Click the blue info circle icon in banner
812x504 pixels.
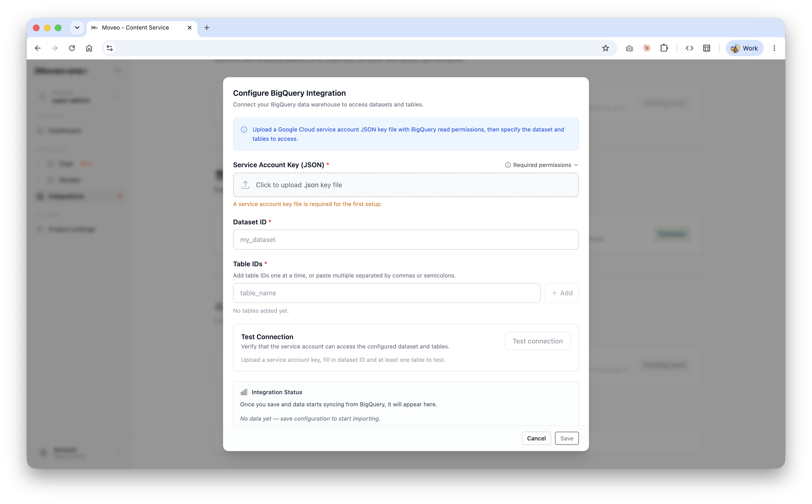pyautogui.click(x=244, y=130)
